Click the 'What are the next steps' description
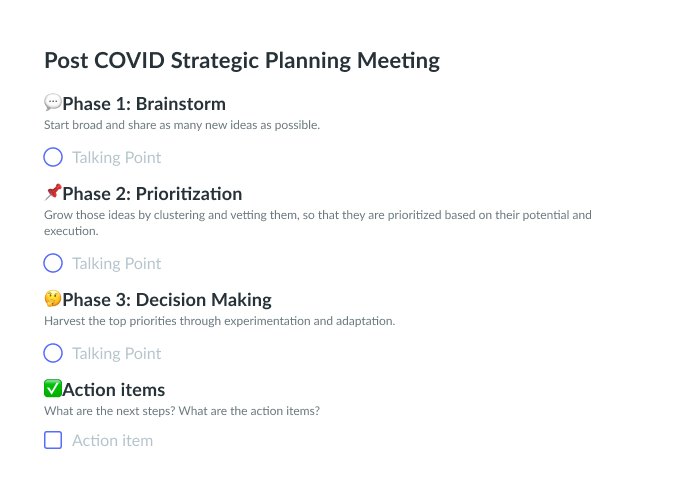 [x=182, y=411]
